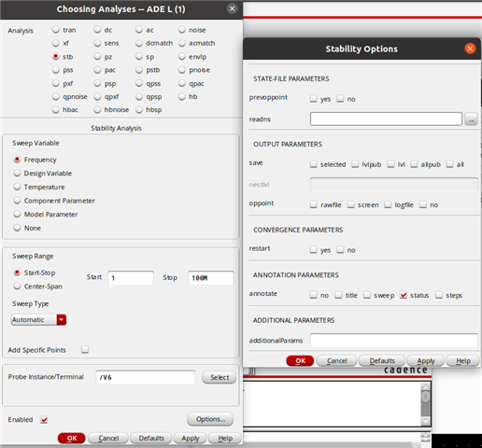Choose the pss analysis option
This screenshot has height=448, width=482.
pos(56,70)
